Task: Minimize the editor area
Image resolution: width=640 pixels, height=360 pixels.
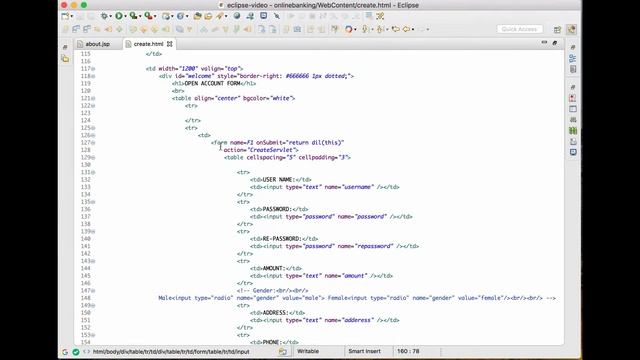Action: coord(544,42)
